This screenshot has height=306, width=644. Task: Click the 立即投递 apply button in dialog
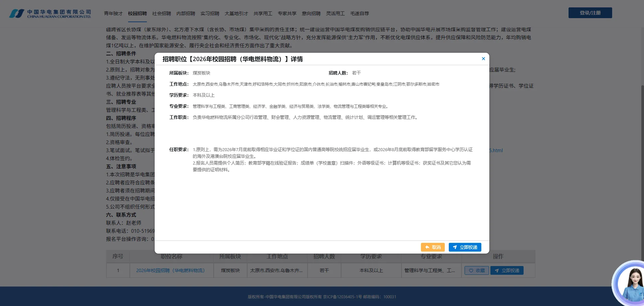pyautogui.click(x=465, y=247)
